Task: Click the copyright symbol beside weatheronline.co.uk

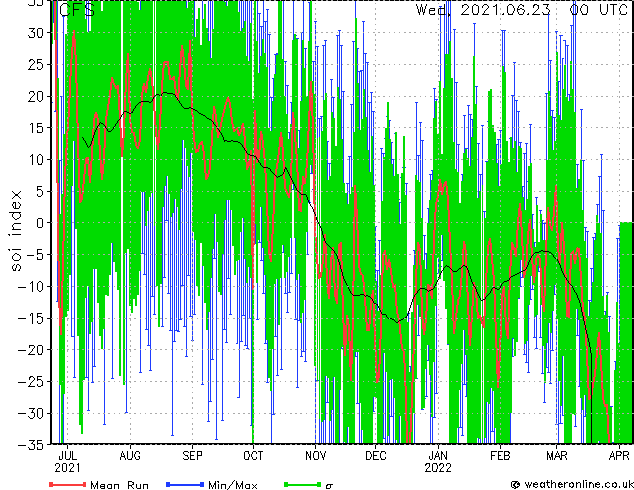Action: point(516,484)
